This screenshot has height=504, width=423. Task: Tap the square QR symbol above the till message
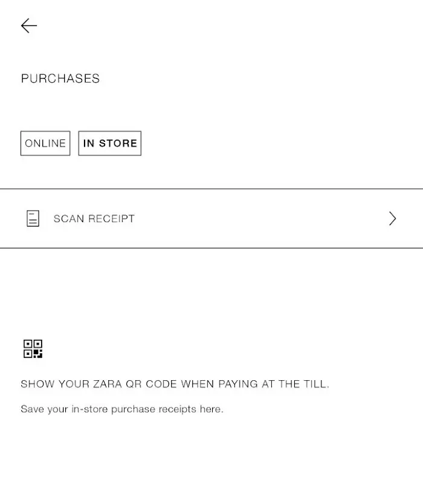(x=33, y=349)
